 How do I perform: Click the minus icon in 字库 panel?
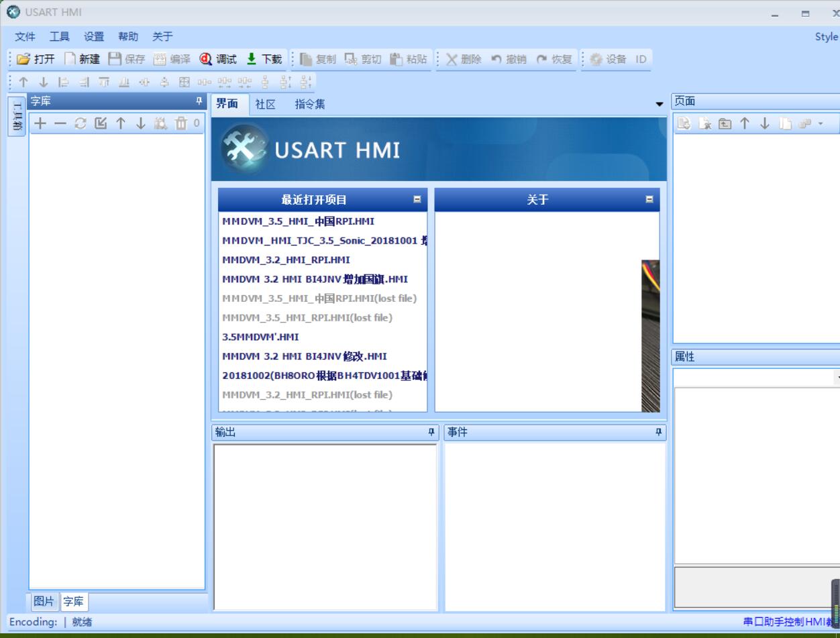pyautogui.click(x=60, y=123)
